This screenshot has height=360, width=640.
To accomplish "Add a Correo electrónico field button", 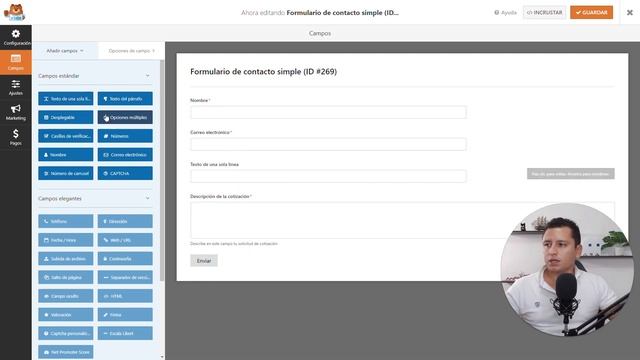I will tap(125, 155).
